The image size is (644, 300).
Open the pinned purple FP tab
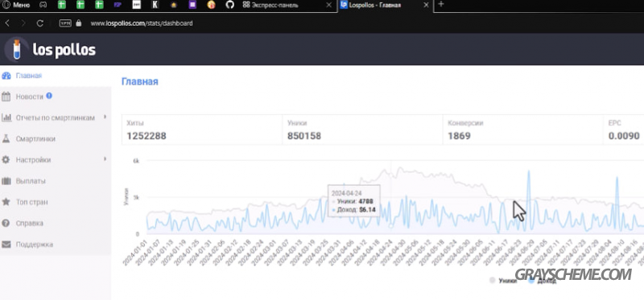(117, 5)
